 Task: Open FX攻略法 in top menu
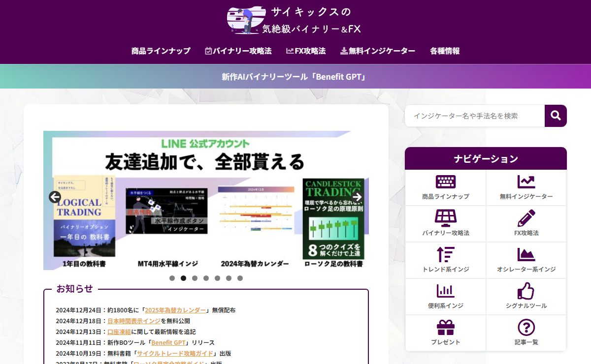[306, 51]
